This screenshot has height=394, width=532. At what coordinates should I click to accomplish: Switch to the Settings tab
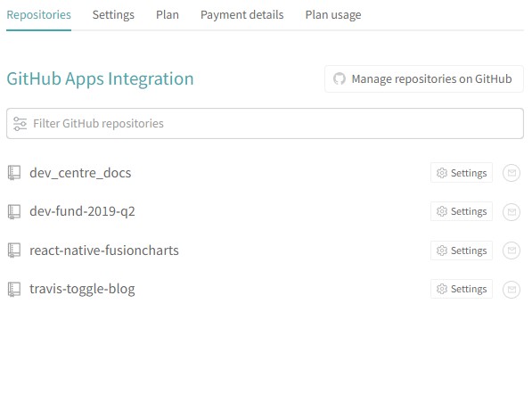tap(113, 15)
